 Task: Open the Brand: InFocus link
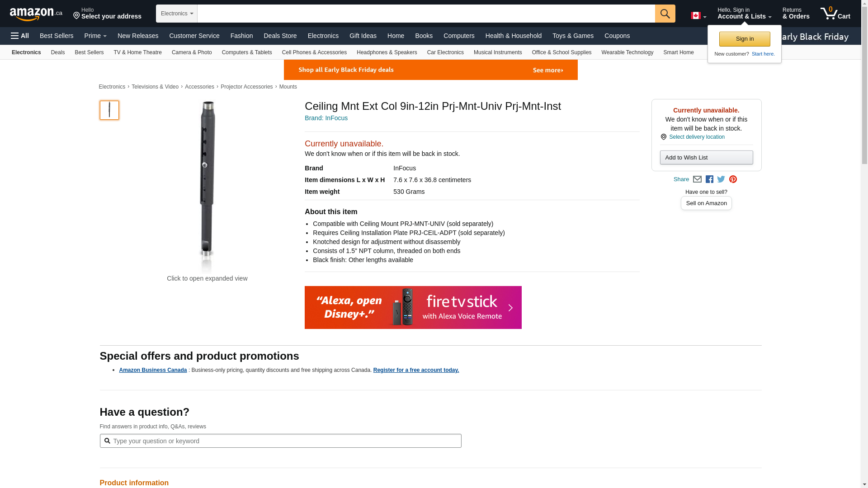coord(326,118)
